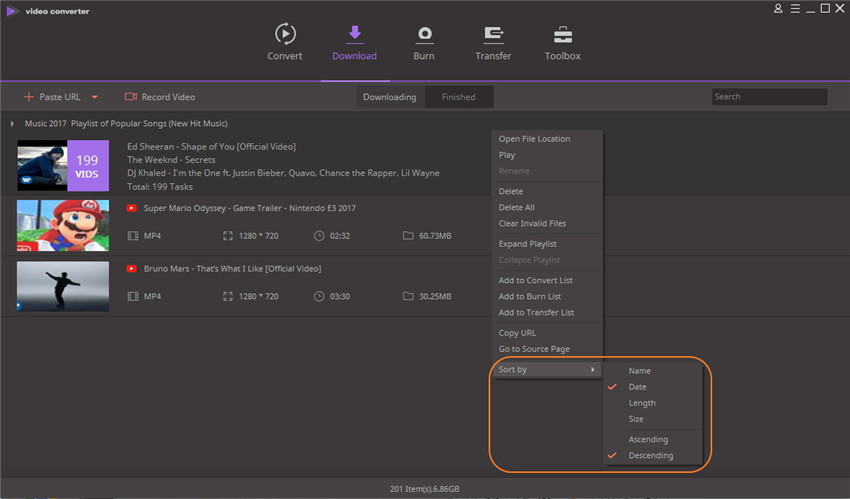
Task: Choose Descending sort order
Action: 653,456
